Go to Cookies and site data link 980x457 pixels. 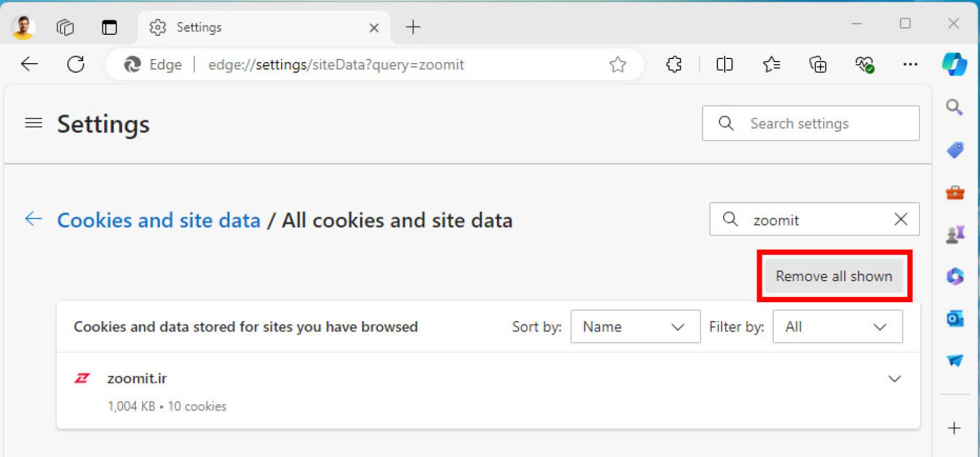coord(159,221)
